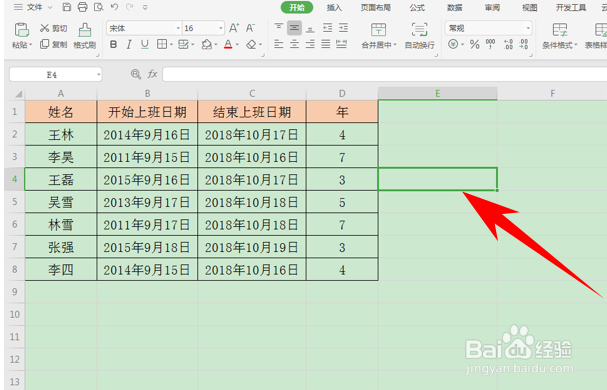607x390 pixels.
Task: Open the Name Box dropdown showing E4
Action: point(99,74)
